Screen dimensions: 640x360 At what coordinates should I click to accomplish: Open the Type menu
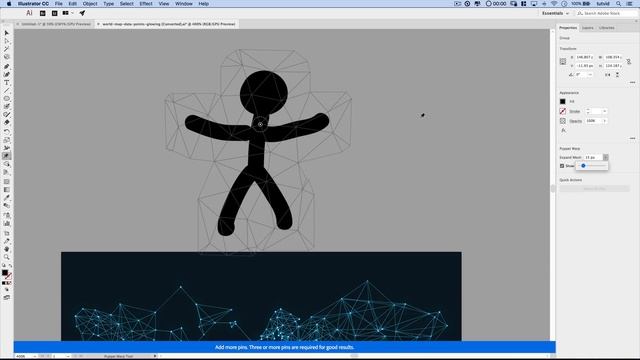pos(109,4)
